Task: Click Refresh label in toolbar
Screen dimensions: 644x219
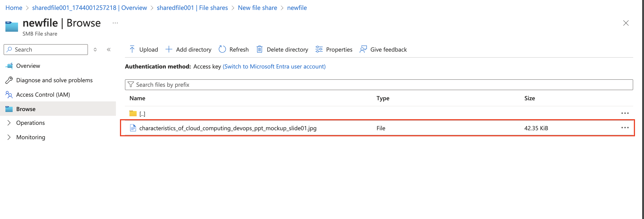Action: click(239, 49)
